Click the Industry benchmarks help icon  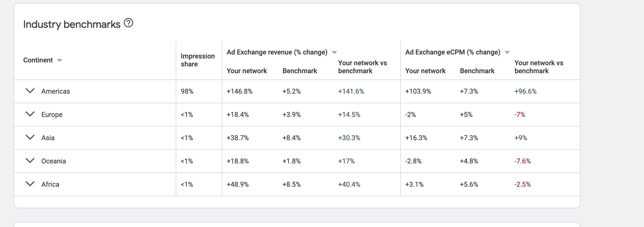coord(128,23)
